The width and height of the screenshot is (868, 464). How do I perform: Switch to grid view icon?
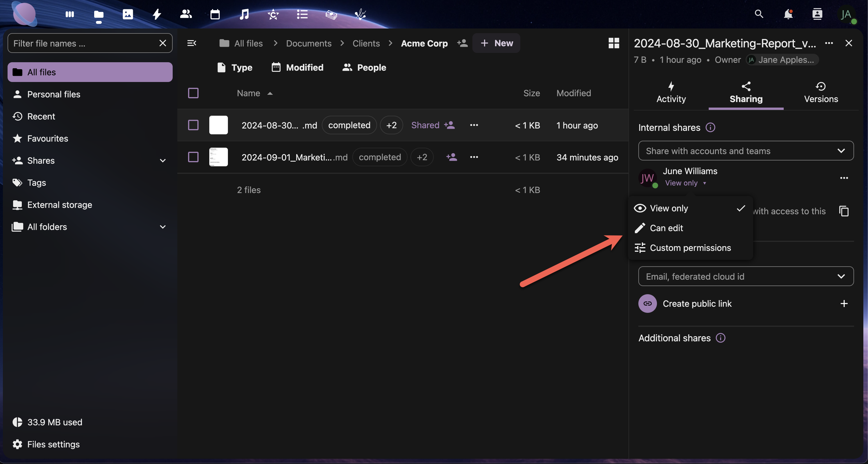click(614, 43)
